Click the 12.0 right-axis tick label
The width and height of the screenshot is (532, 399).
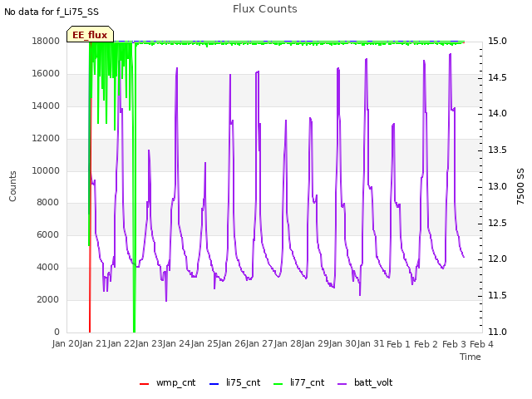tap(497, 259)
